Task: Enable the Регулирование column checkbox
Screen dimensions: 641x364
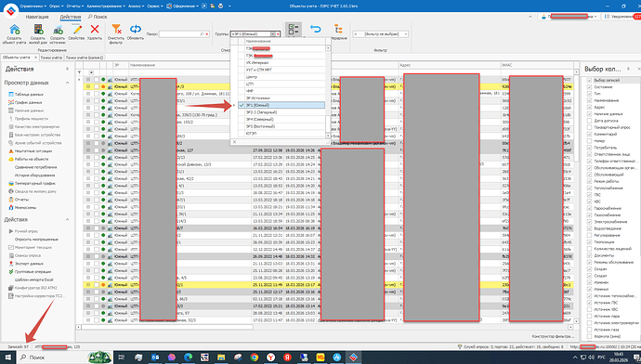Action: click(589, 235)
